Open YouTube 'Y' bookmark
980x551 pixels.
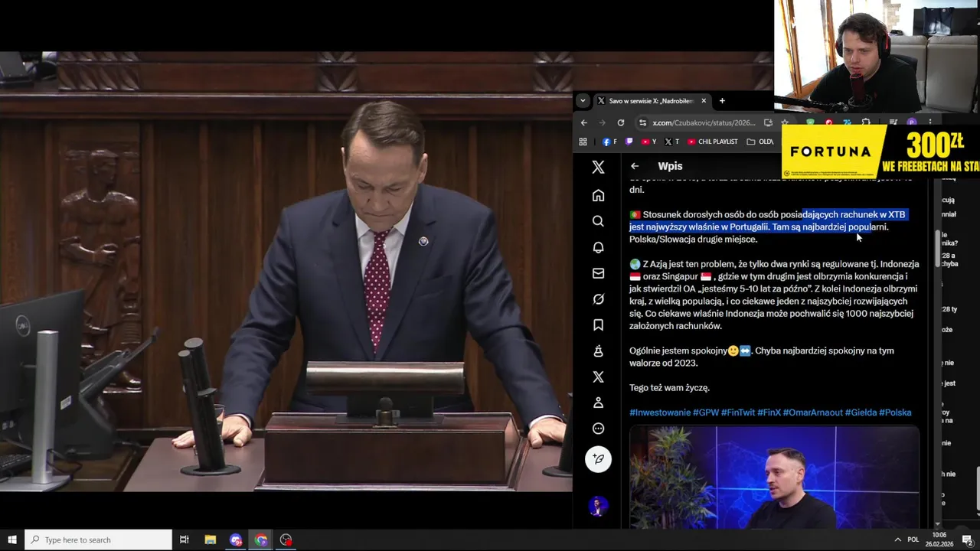point(649,142)
